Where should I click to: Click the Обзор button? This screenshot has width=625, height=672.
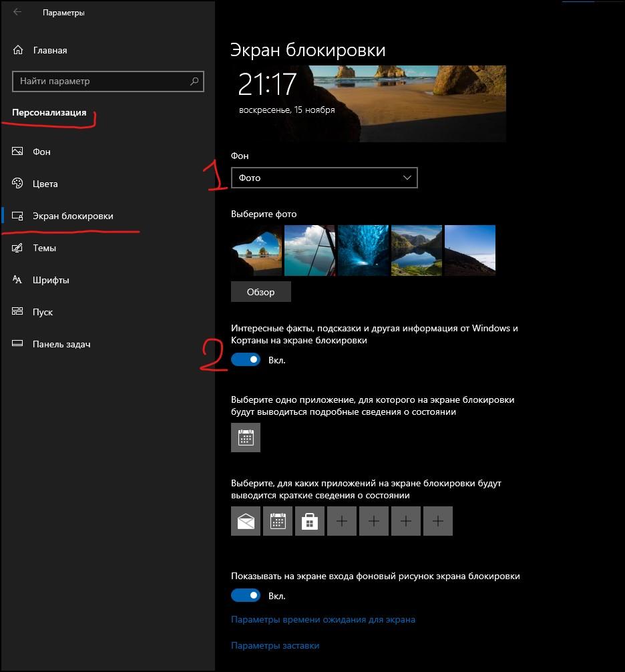click(261, 292)
